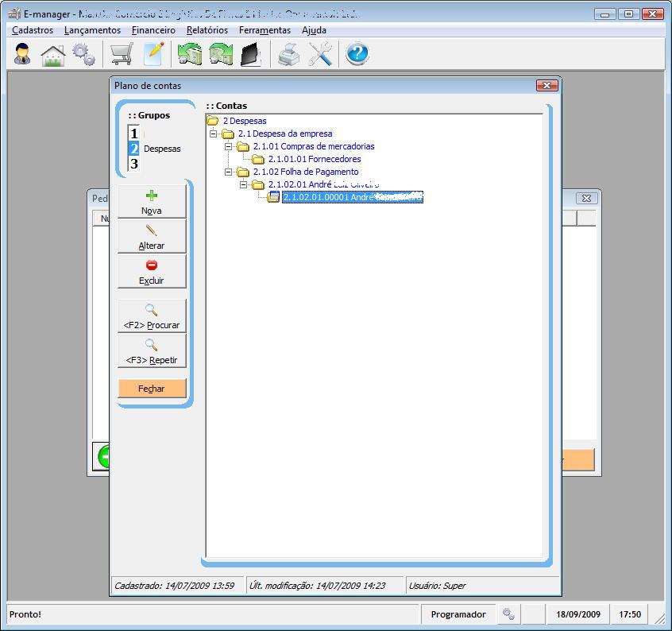The width and height of the screenshot is (672, 631).
Task: Open the Relatórios menu
Action: coord(207,30)
